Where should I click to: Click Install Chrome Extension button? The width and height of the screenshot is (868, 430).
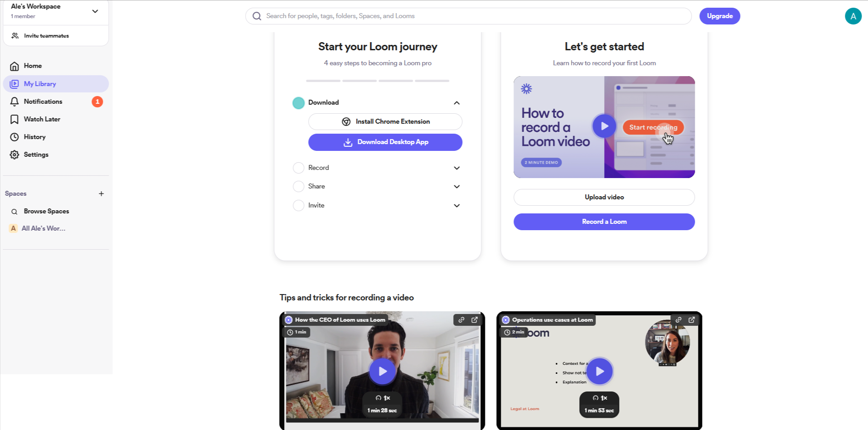(385, 122)
